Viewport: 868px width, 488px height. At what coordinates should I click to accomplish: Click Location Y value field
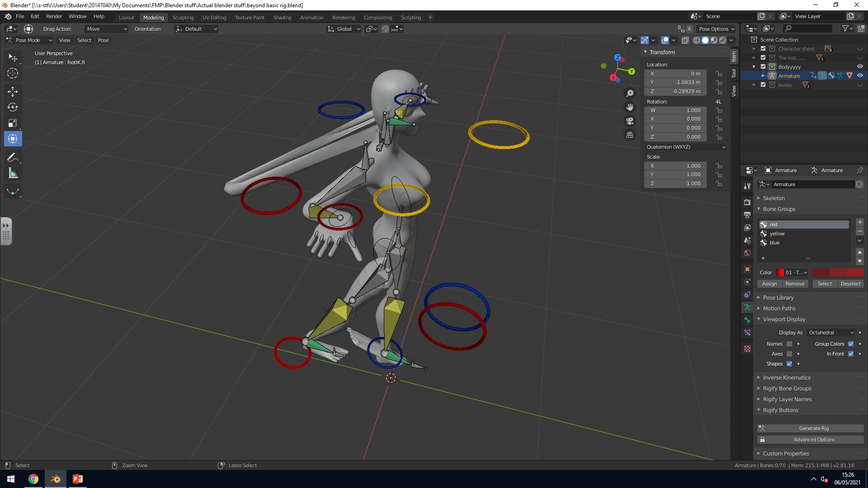tap(675, 82)
